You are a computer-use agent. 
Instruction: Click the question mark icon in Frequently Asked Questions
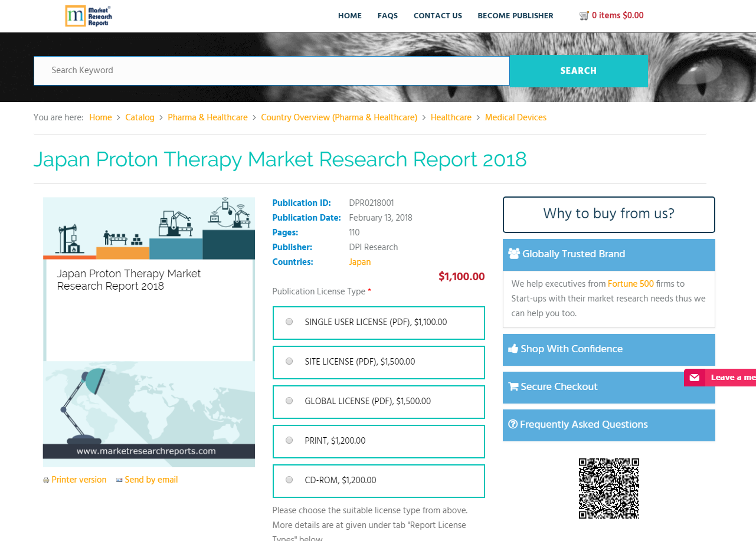click(513, 424)
